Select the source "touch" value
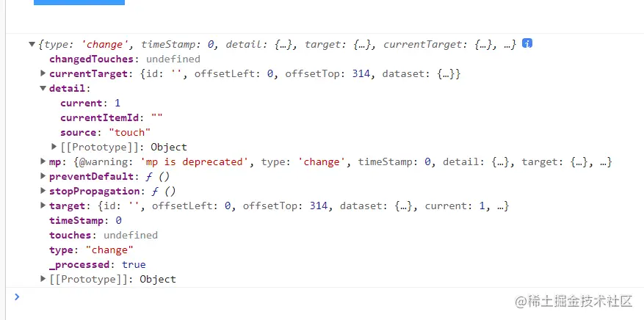The height and width of the screenshot is (320, 644). coord(129,132)
